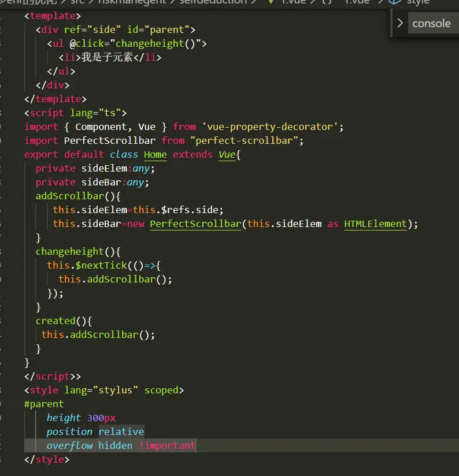459x476 pixels.
Task: Click the closing ul tag
Action: [x=61, y=71]
